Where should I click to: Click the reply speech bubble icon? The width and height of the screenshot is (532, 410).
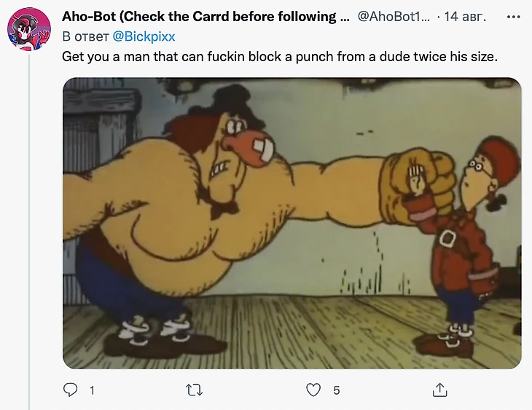tap(70, 390)
